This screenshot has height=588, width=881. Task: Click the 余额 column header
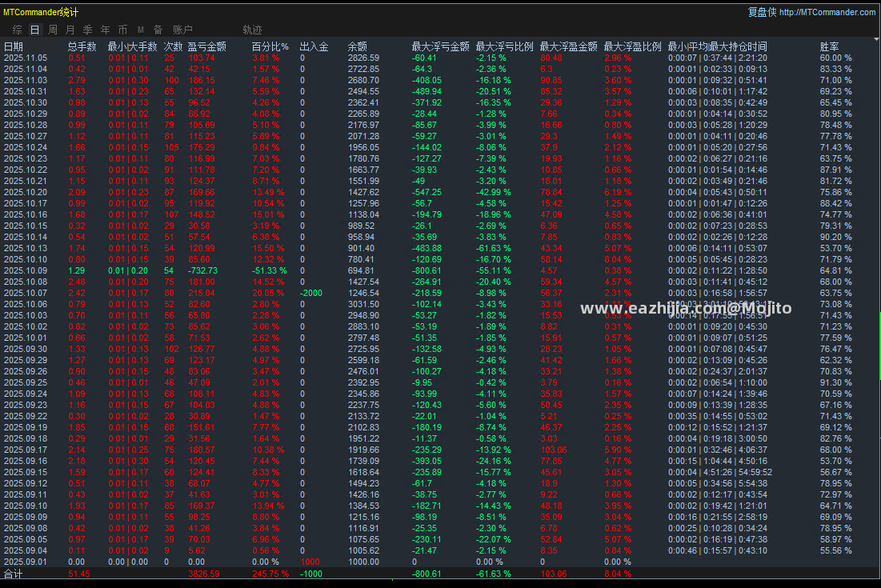[x=358, y=46]
